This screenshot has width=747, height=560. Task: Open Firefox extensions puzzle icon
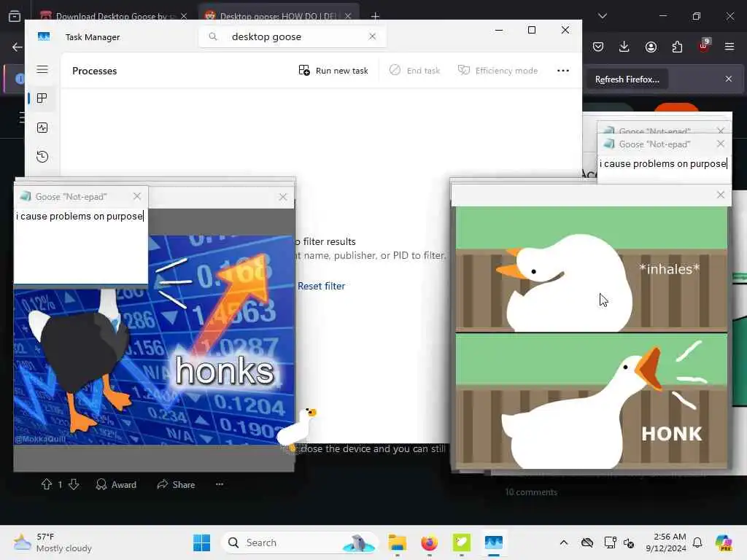(x=677, y=47)
